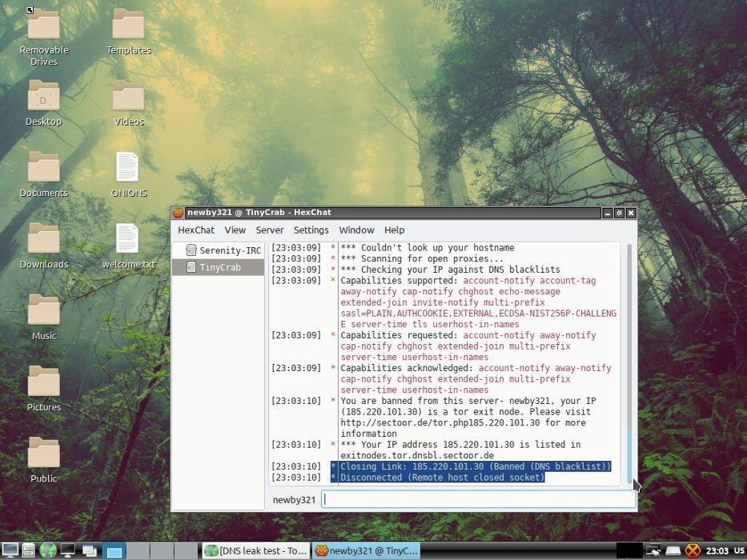Screen dimensions: 747x560
Task: Open the Server menu
Action: coord(270,230)
